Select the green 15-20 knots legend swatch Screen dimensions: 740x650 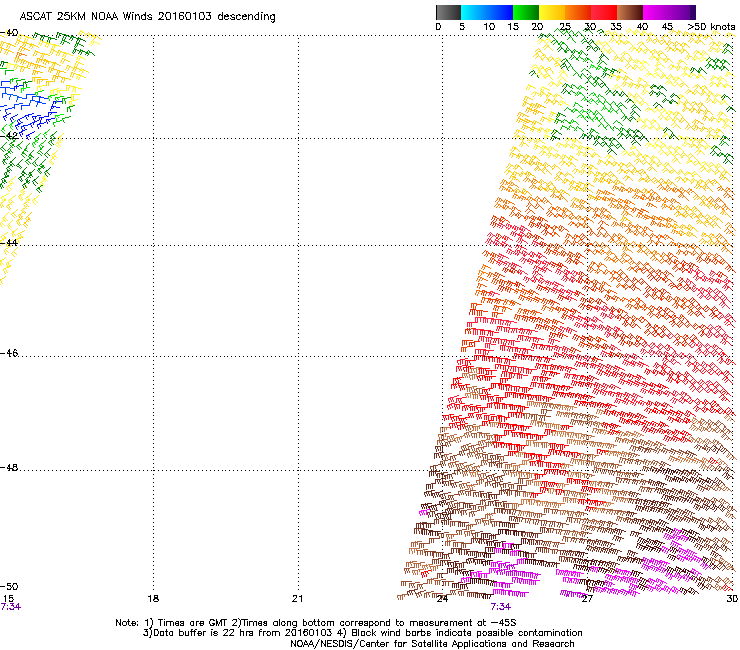tap(526, 12)
